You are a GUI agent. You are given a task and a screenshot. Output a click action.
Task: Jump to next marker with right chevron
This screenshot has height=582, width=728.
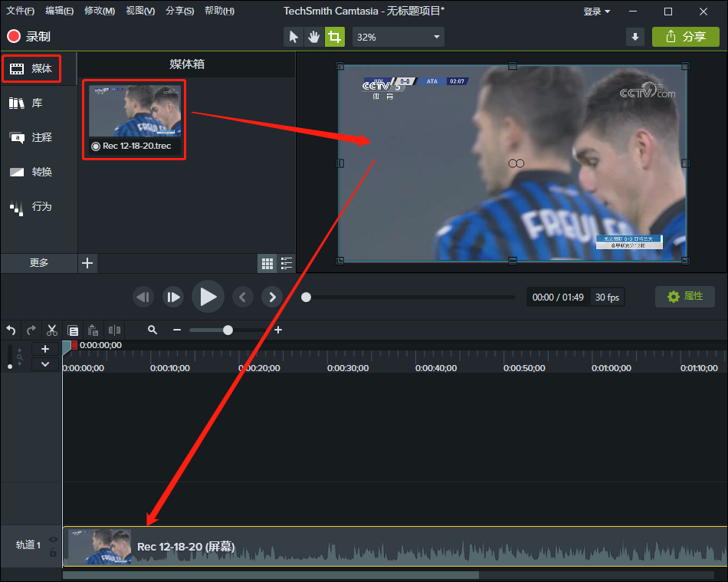[x=272, y=297]
